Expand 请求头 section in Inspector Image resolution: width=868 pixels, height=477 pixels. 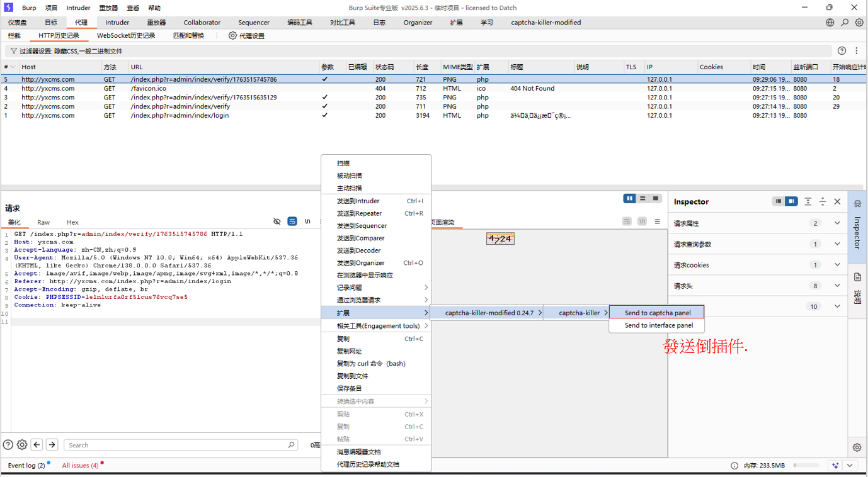[837, 285]
